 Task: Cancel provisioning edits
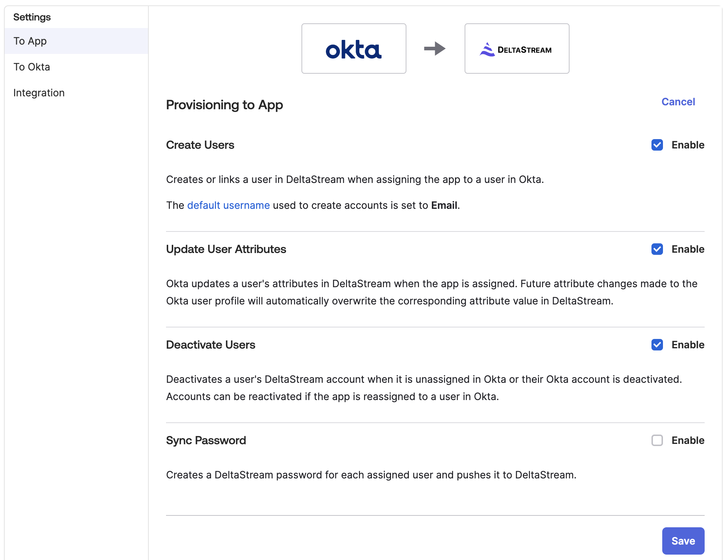(x=678, y=102)
